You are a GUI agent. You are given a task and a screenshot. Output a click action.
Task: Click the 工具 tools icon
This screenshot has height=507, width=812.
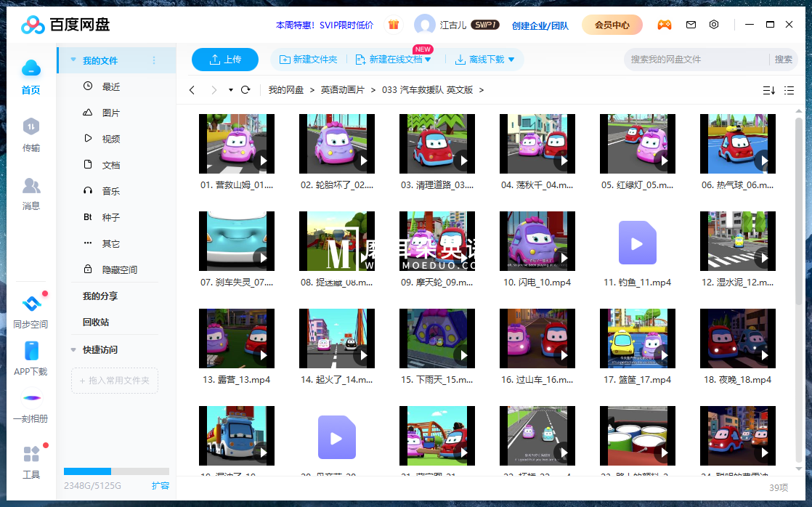31,455
